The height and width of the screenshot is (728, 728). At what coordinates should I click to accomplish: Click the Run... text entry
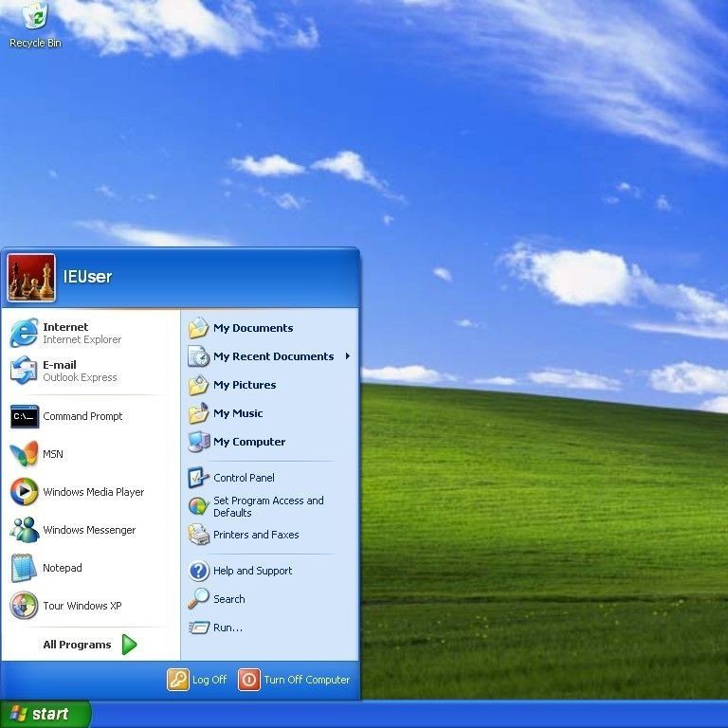[227, 628]
